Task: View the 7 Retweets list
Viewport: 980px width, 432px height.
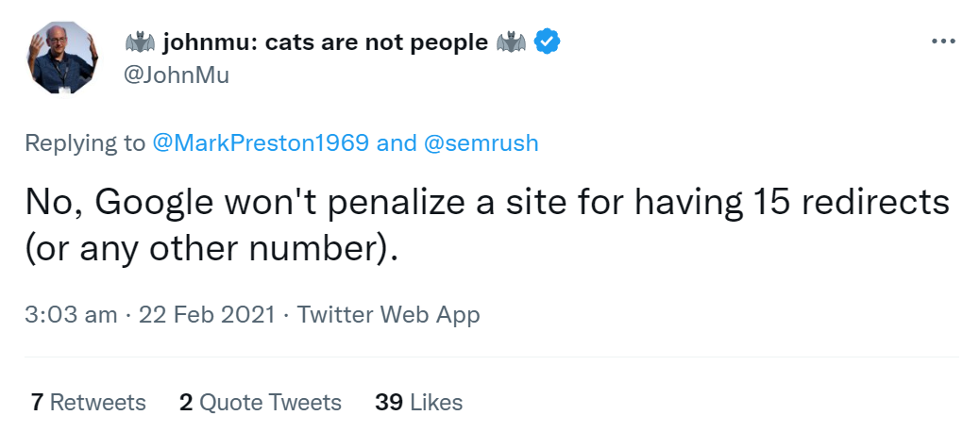Action: tap(88, 403)
